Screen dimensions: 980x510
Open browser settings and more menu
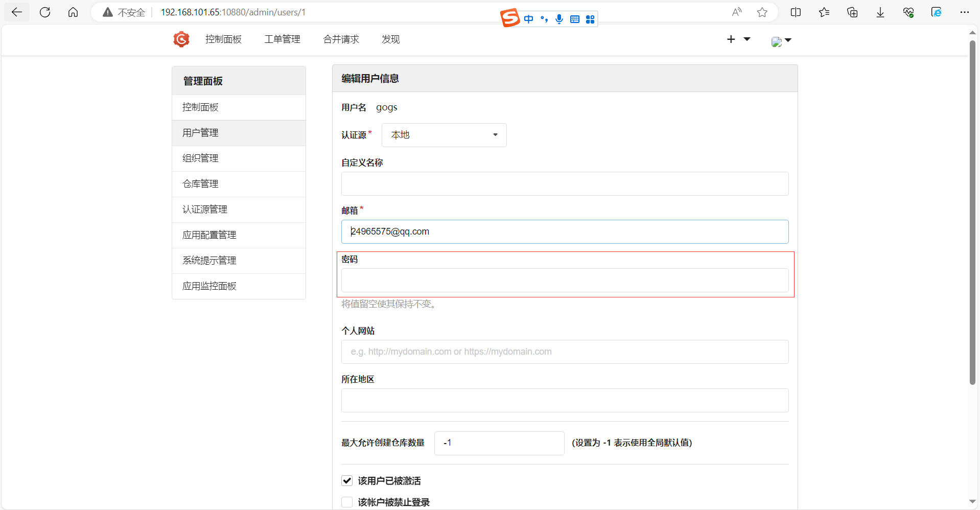click(965, 12)
